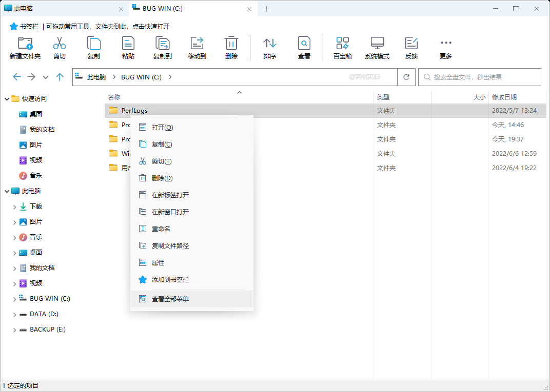Open the navigation history dropdown chevron
The height and width of the screenshot is (392, 550).
point(45,77)
